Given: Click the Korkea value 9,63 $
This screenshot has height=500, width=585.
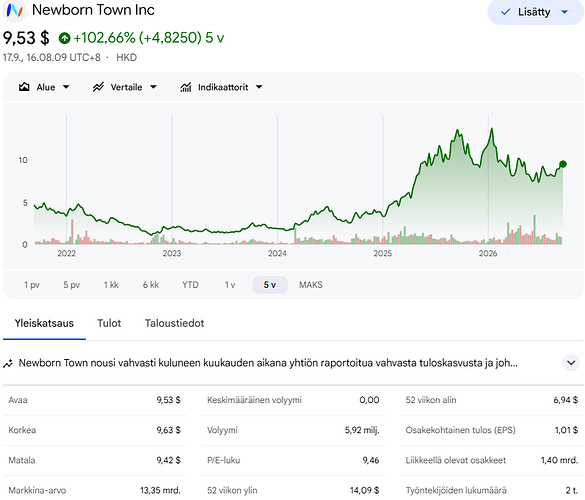Looking at the screenshot, I should pyautogui.click(x=169, y=430).
